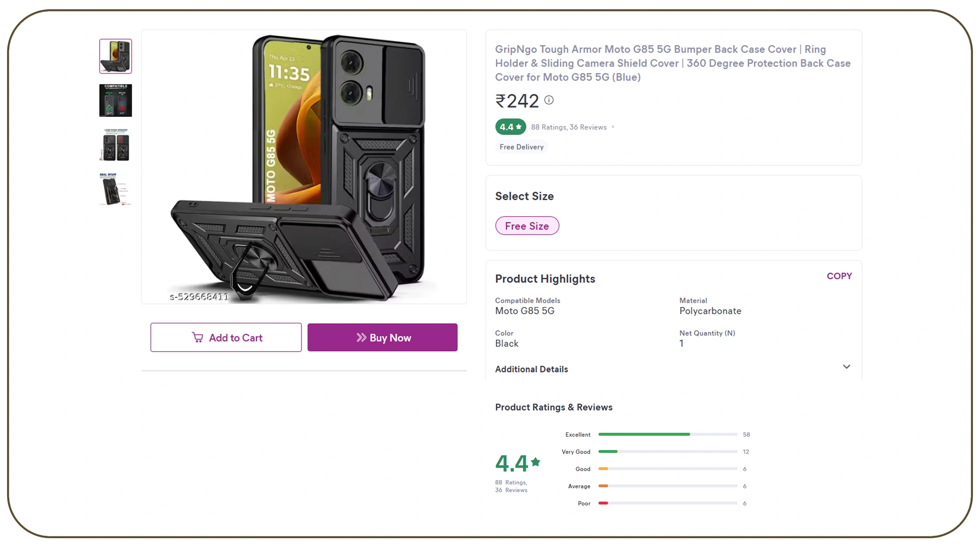This screenshot has height=547, width=980.
Task: Click the Buy Now button
Action: click(x=382, y=337)
